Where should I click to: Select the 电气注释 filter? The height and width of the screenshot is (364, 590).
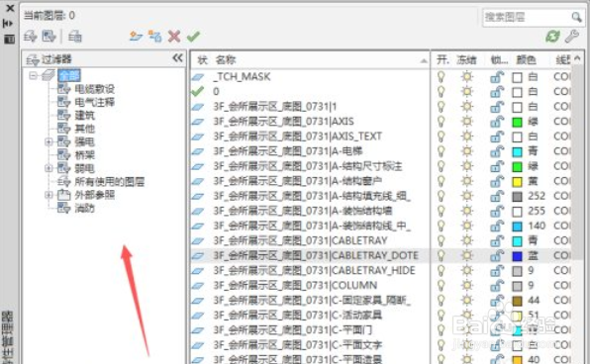[94, 102]
